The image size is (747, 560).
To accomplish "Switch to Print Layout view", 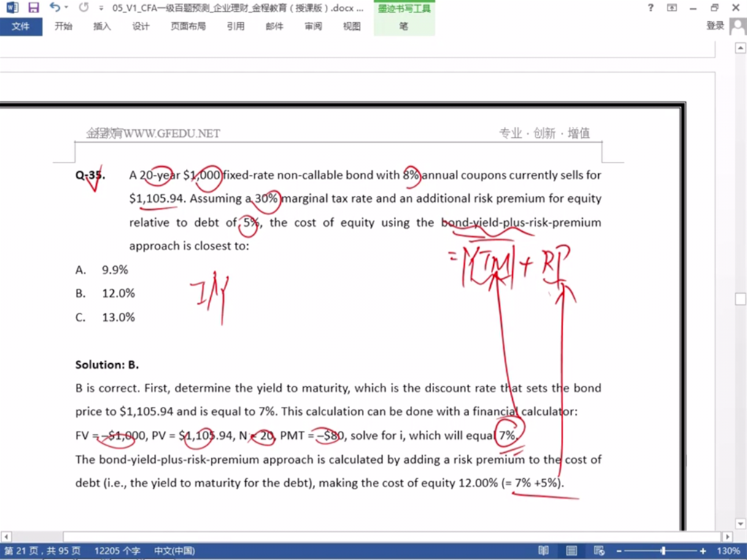I will [571, 551].
